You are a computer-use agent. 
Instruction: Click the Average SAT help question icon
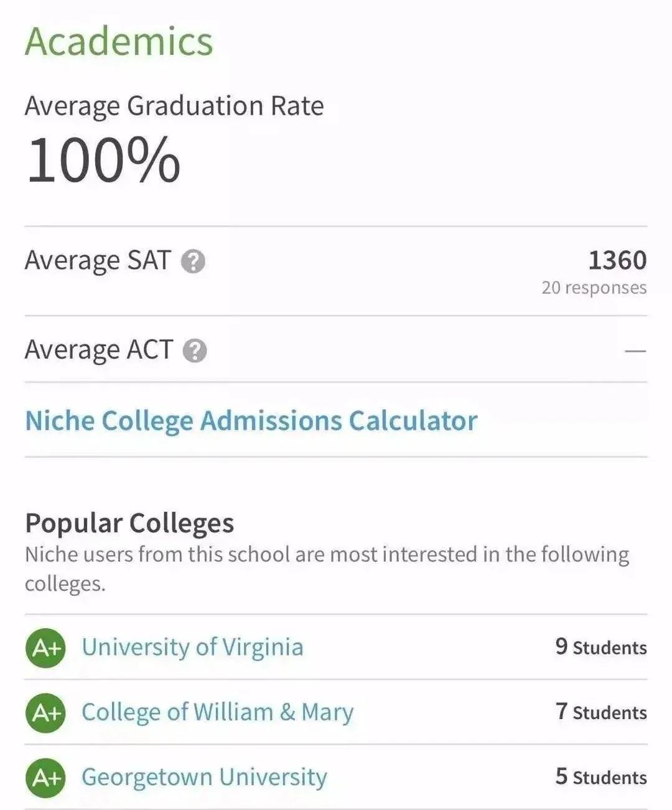(x=193, y=261)
